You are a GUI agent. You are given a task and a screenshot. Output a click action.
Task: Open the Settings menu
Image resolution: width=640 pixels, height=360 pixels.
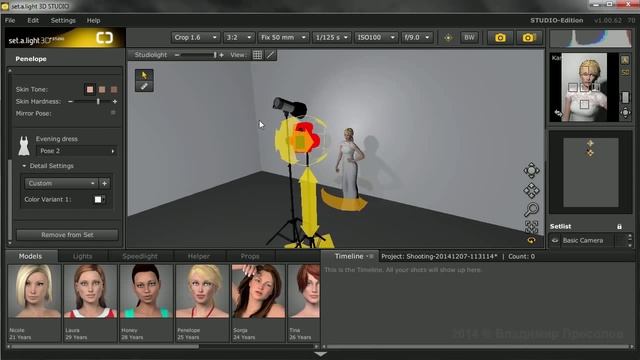63,20
